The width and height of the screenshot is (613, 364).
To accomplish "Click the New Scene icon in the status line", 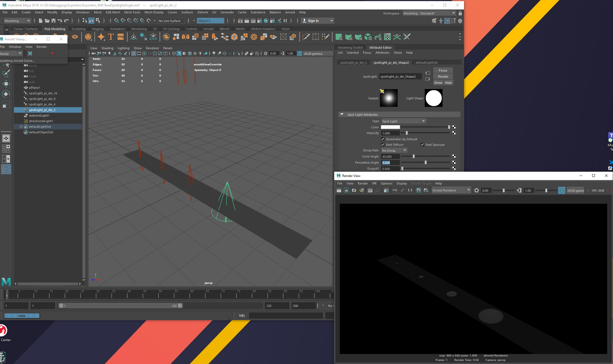I will pos(41,21).
